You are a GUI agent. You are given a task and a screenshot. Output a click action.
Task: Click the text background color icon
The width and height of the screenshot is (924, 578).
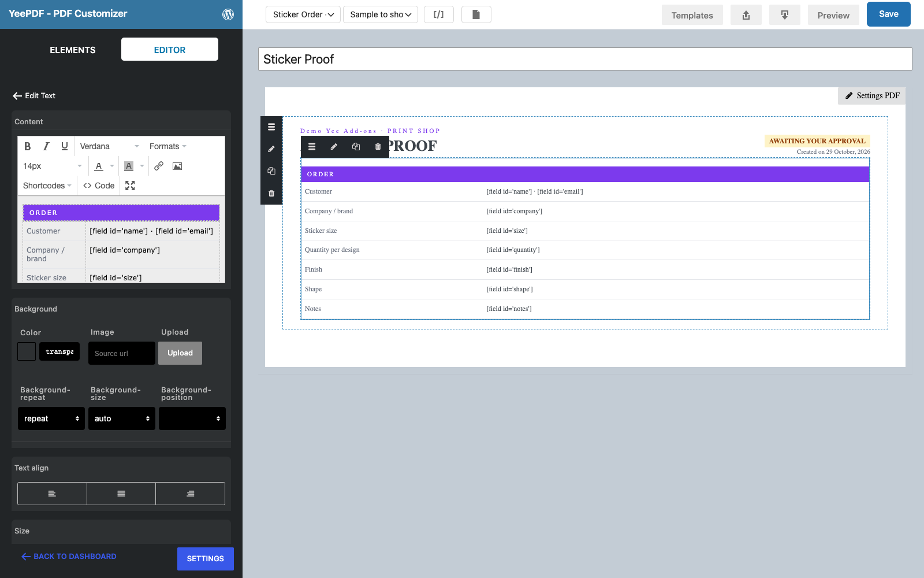(x=129, y=166)
